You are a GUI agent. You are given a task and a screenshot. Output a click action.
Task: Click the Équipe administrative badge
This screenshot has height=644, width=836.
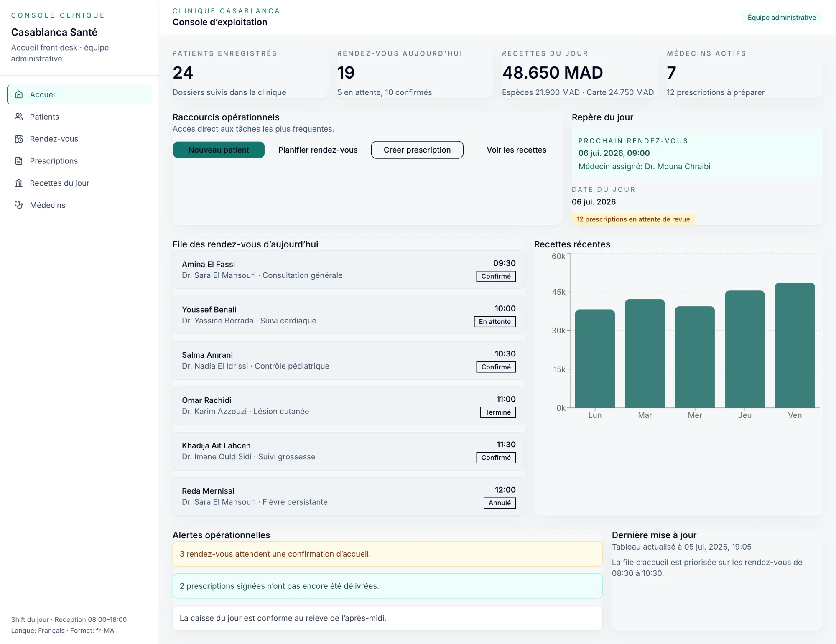pos(782,18)
